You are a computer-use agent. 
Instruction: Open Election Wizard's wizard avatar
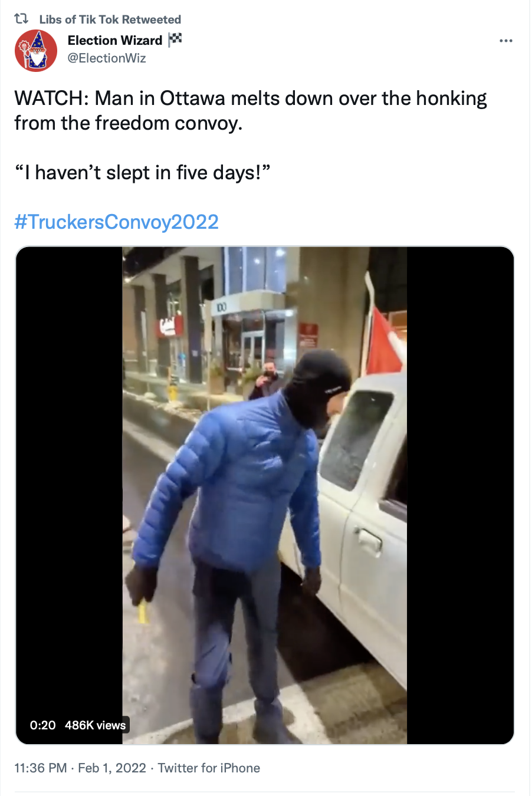click(x=36, y=50)
